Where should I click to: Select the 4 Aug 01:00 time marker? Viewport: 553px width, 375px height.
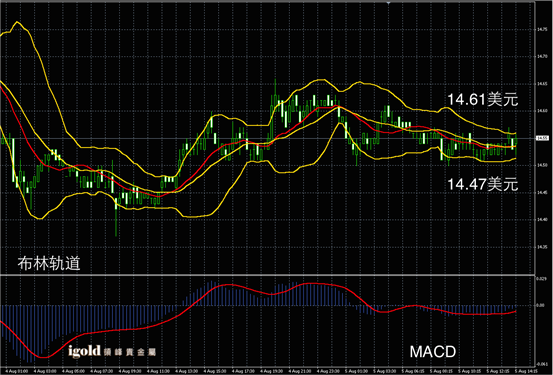click(x=17, y=371)
